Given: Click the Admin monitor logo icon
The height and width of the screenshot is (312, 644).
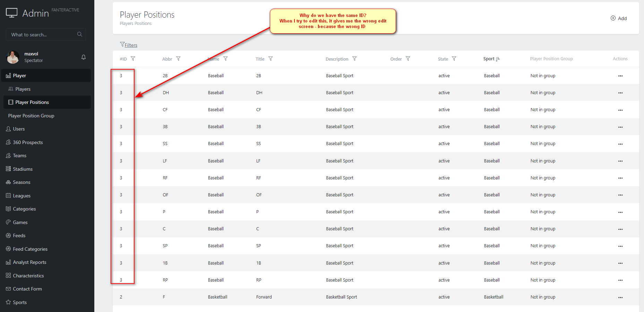Looking at the screenshot, I should coord(12,13).
